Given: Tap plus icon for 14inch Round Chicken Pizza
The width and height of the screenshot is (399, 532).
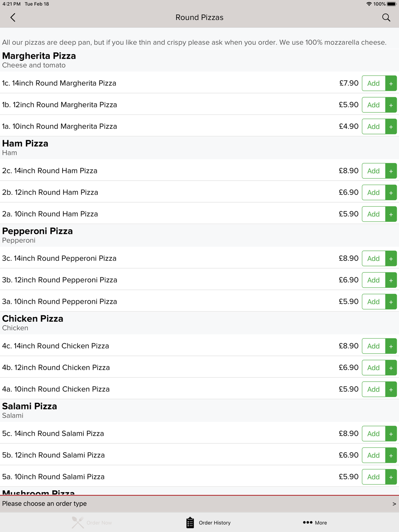Looking at the screenshot, I should tap(391, 346).
